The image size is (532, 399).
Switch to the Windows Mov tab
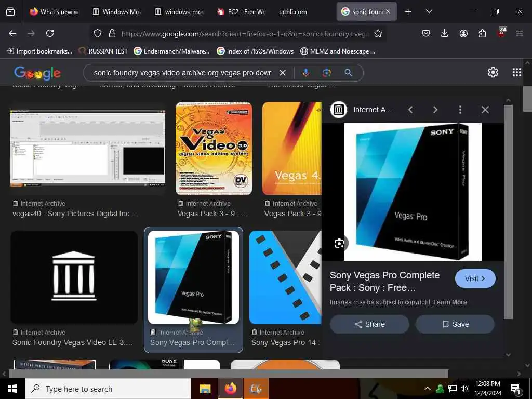click(x=117, y=12)
